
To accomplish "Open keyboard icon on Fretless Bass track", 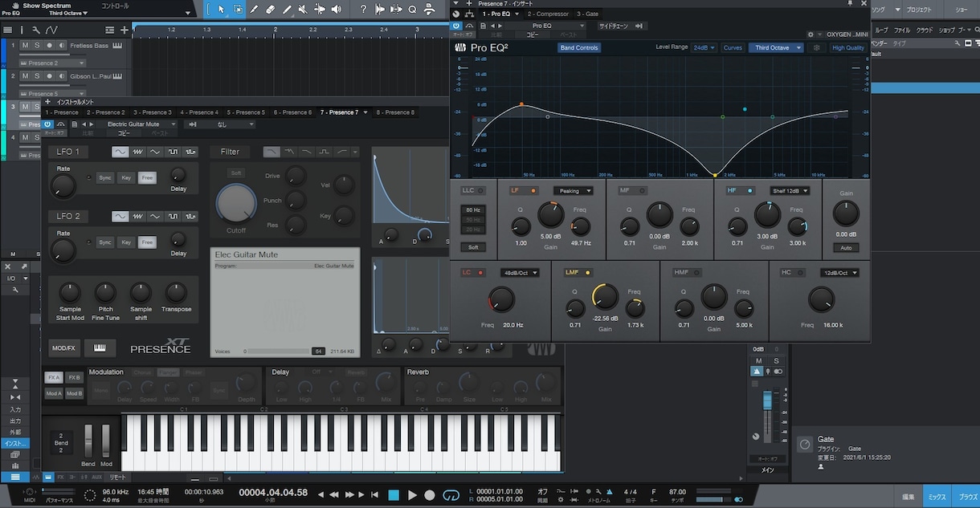I will click(117, 45).
